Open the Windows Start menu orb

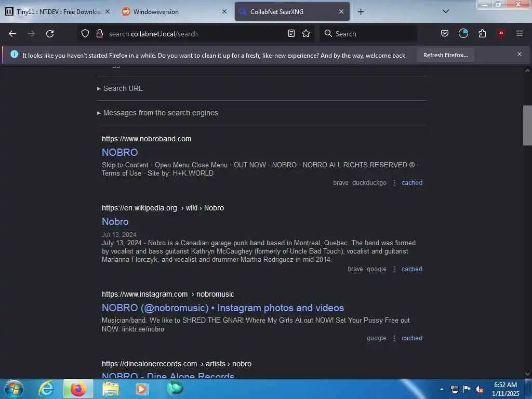point(14,389)
